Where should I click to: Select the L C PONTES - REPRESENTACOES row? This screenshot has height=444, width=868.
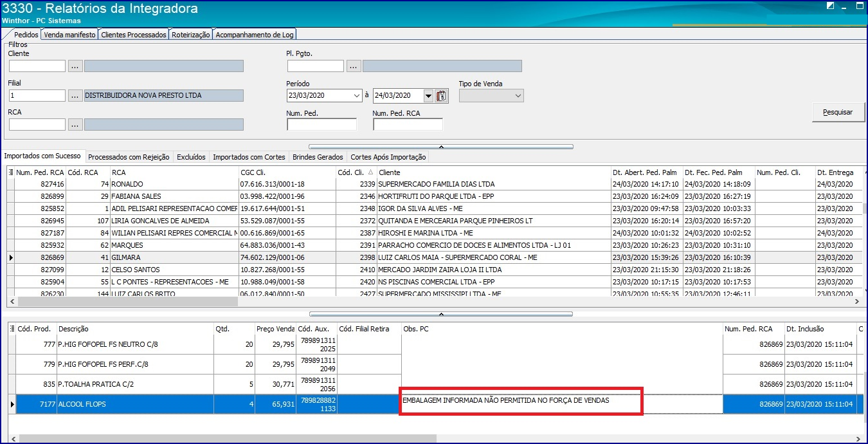[x=435, y=282]
